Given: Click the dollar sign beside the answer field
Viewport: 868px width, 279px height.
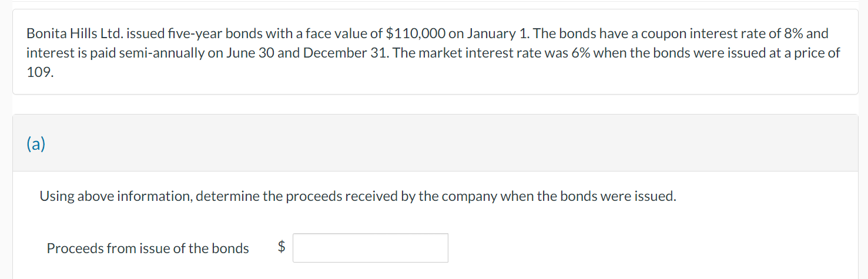Looking at the screenshot, I should [x=281, y=248].
